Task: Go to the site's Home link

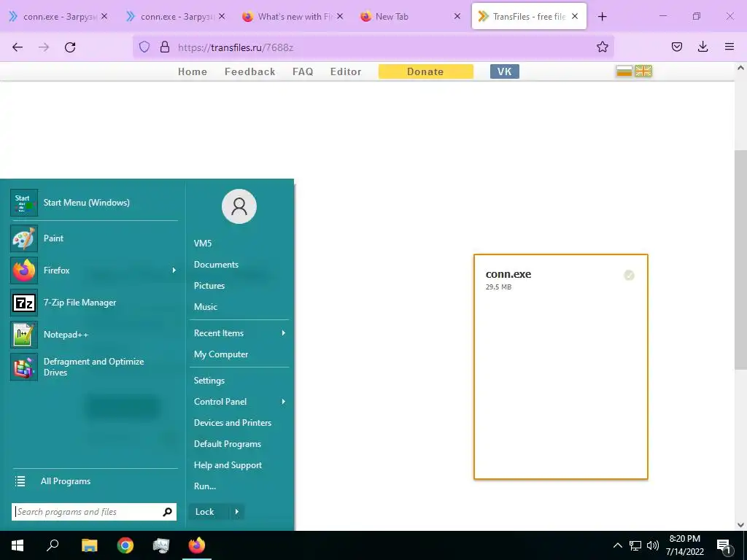Action: (193, 71)
